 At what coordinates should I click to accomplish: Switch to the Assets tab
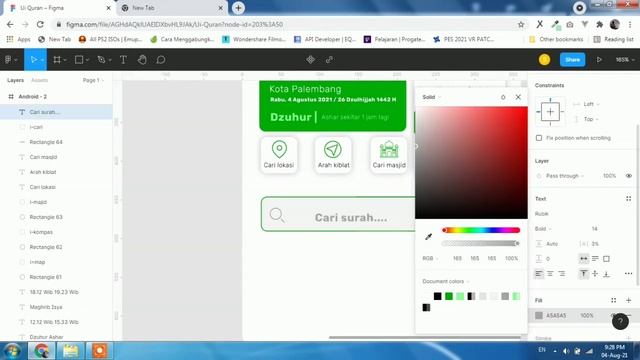coord(40,80)
